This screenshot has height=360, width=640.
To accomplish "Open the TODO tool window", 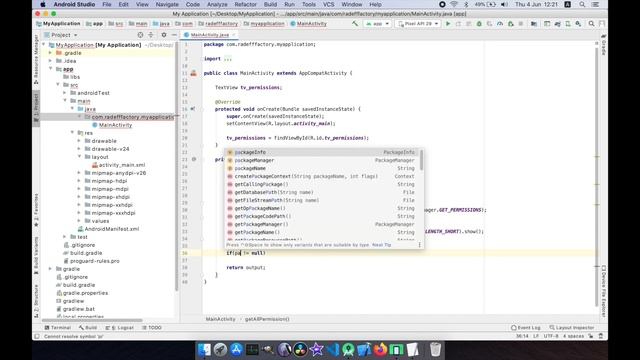I will [x=152, y=328].
